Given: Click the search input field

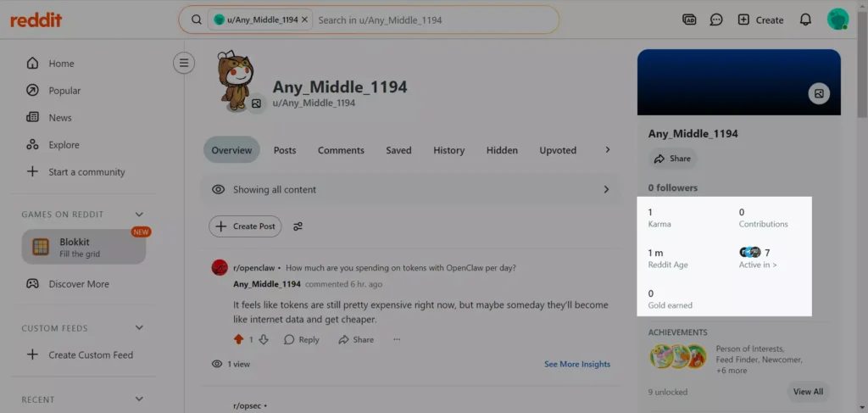Looking at the screenshot, I should pos(435,20).
